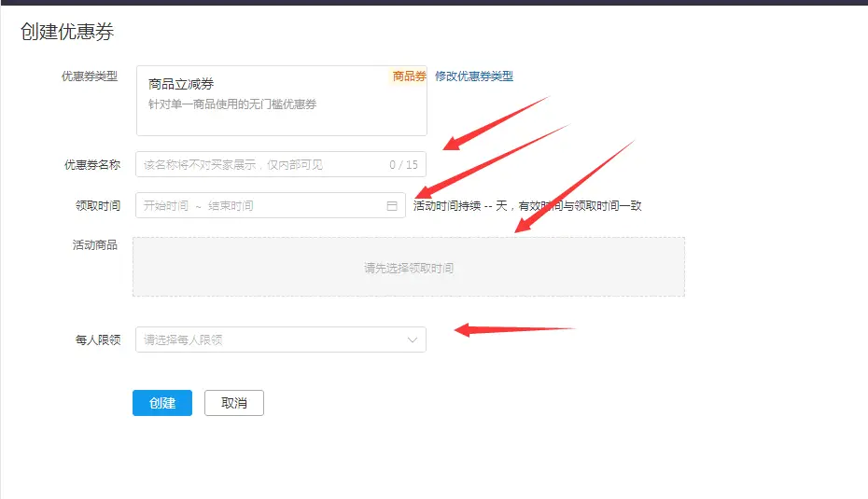Click the calendar icon in 领取时间
This screenshot has width=868, height=499.
click(392, 206)
